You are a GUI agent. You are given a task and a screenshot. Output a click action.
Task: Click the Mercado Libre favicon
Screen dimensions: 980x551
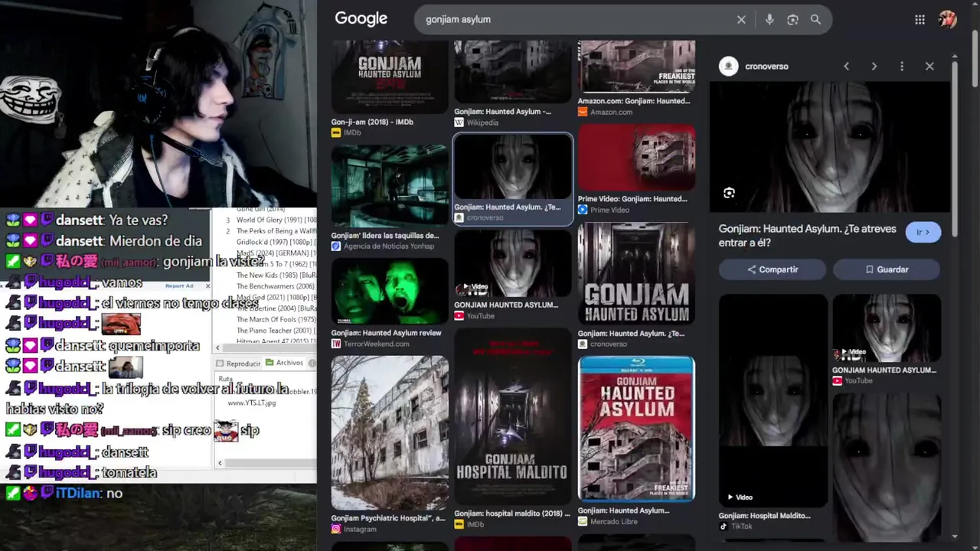tap(583, 521)
